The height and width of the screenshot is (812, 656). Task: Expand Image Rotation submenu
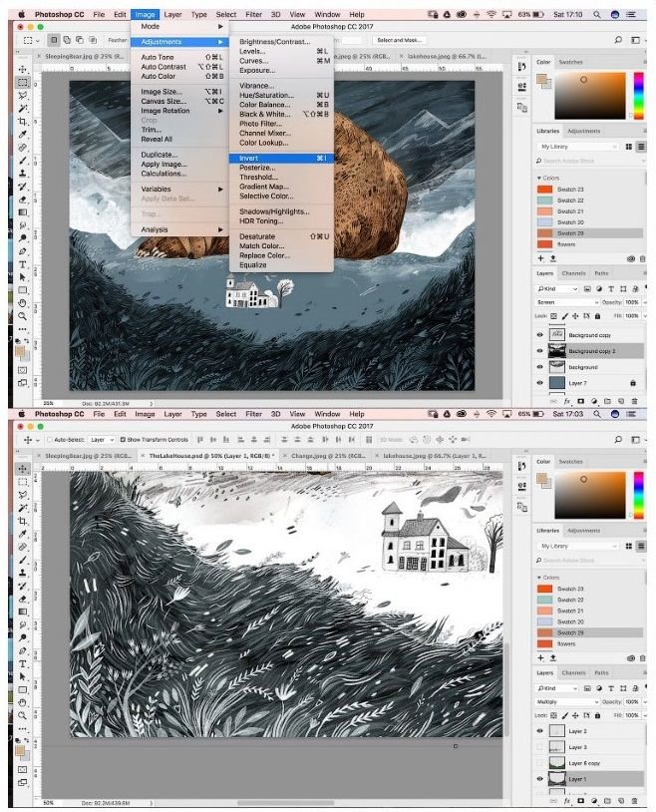(x=180, y=111)
